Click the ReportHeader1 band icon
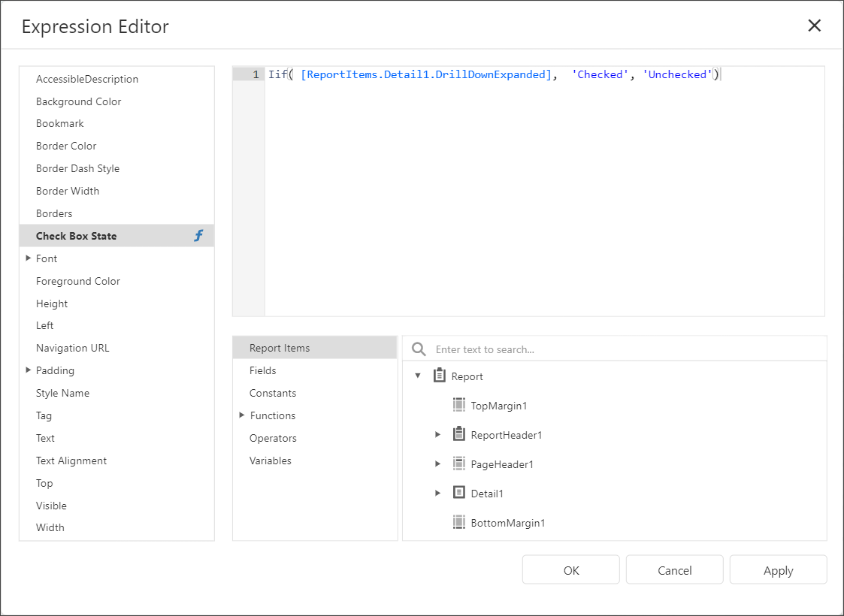The width and height of the screenshot is (844, 616). click(459, 434)
